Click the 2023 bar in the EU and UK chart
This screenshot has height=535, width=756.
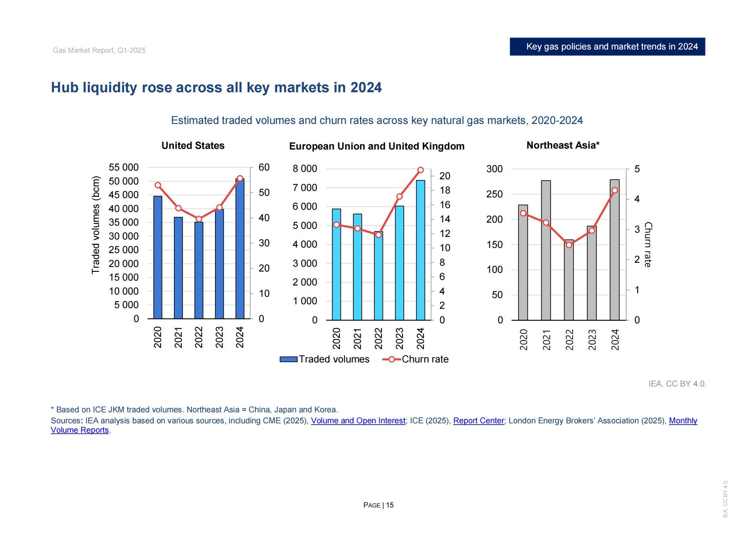point(399,263)
